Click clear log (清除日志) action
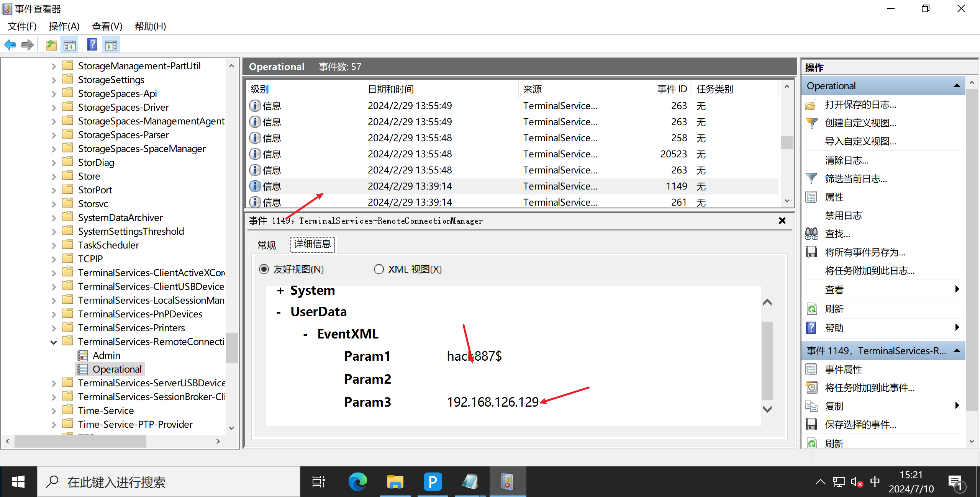 click(x=847, y=160)
